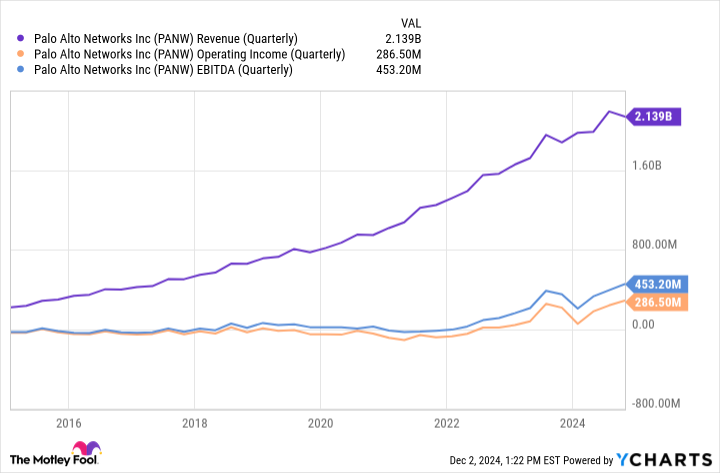Click the blue EBITDA legend dot
Viewport: 720px width, 473px height.
pyautogui.click(x=20, y=70)
